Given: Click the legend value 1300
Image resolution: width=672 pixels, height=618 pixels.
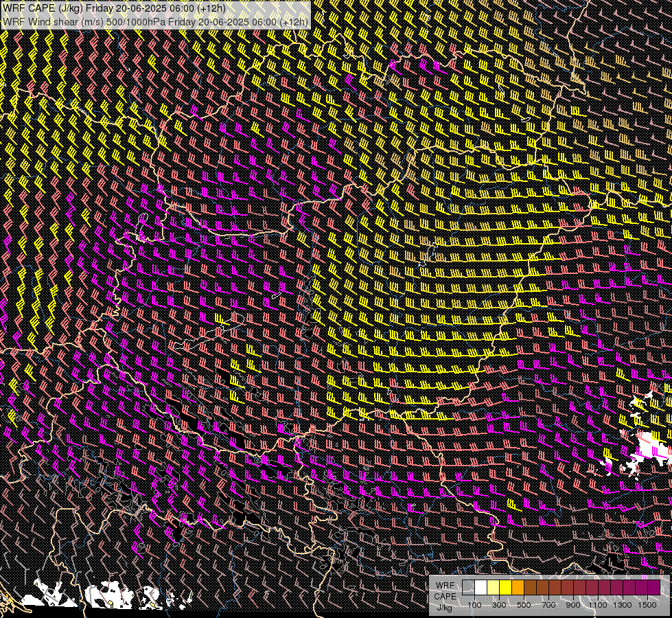Looking at the screenshot, I should coord(623,605).
